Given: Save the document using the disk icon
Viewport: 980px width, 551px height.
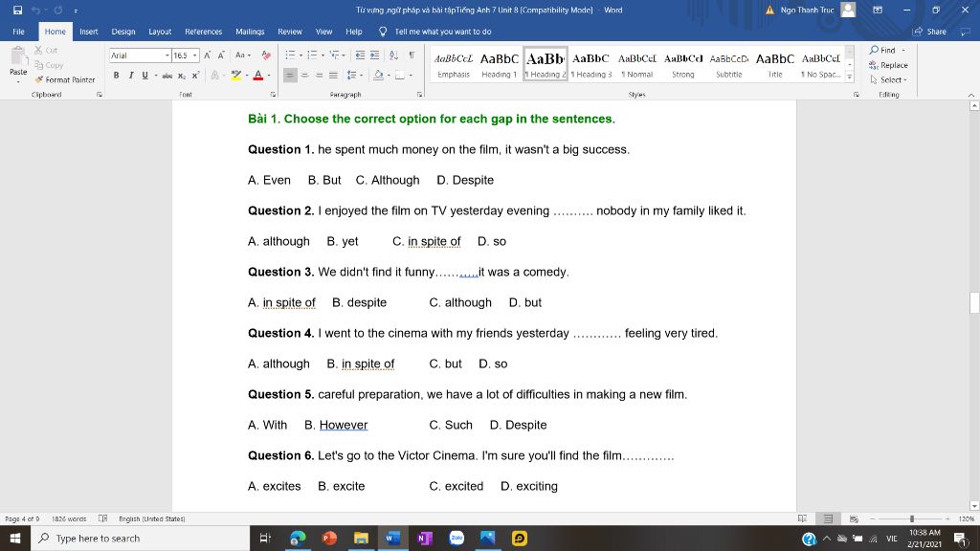Looking at the screenshot, I should 17,10.
